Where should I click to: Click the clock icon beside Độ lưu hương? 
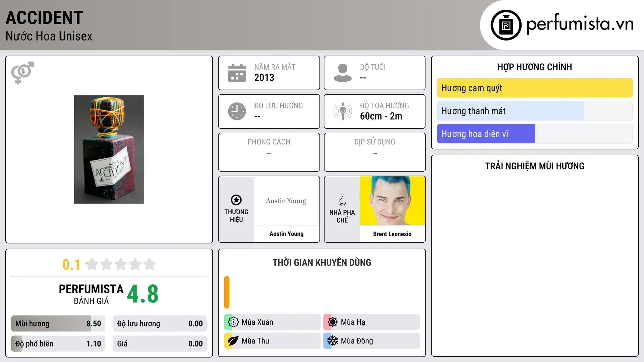237,111
